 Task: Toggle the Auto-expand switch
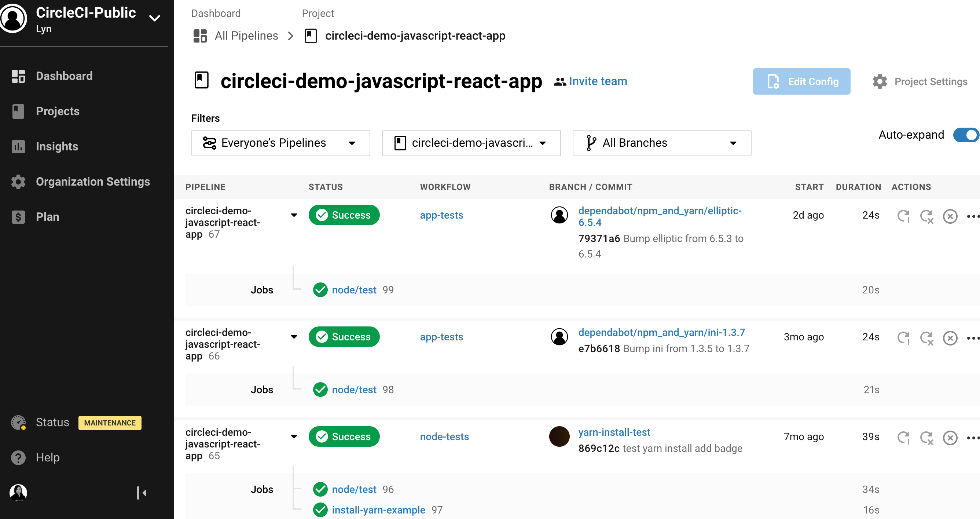(966, 135)
